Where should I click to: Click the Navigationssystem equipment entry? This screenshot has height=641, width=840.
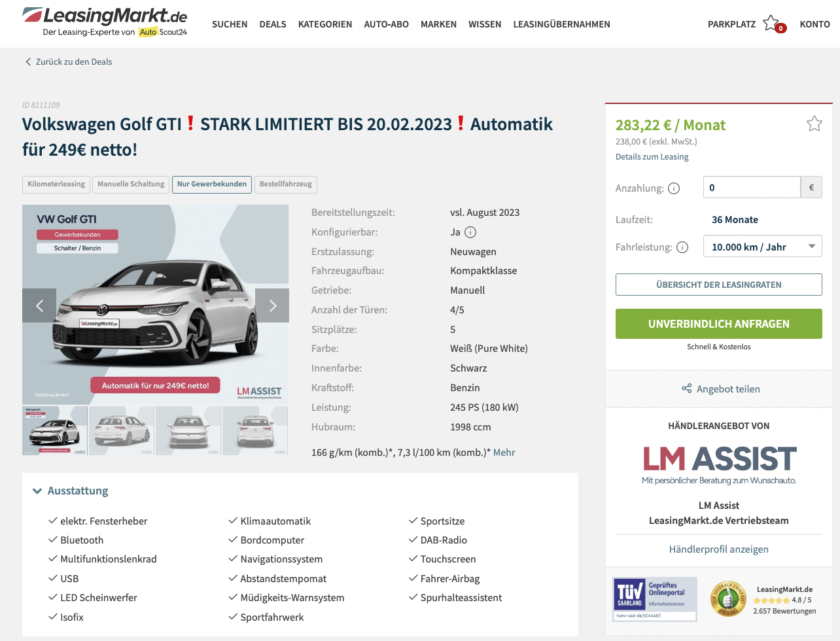coord(281,559)
